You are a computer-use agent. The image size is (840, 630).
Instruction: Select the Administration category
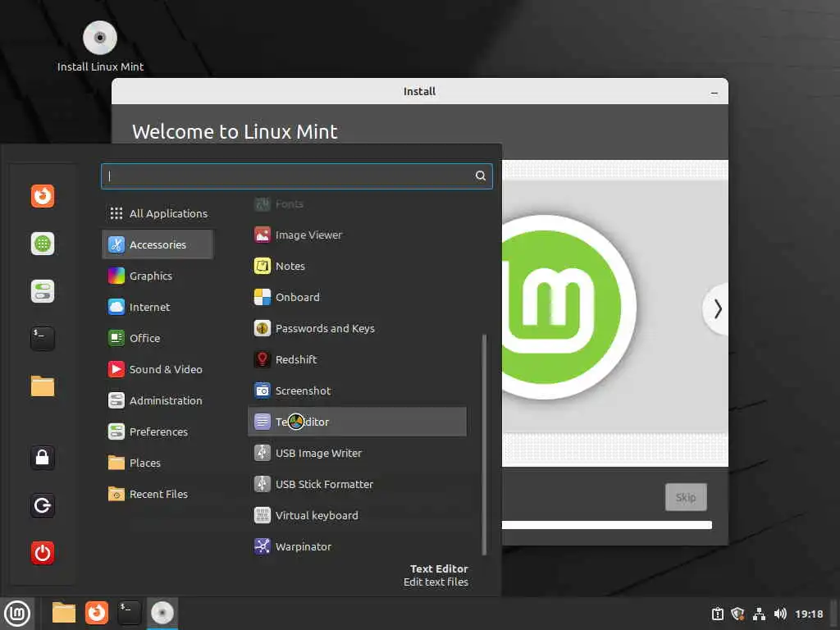tap(157, 400)
